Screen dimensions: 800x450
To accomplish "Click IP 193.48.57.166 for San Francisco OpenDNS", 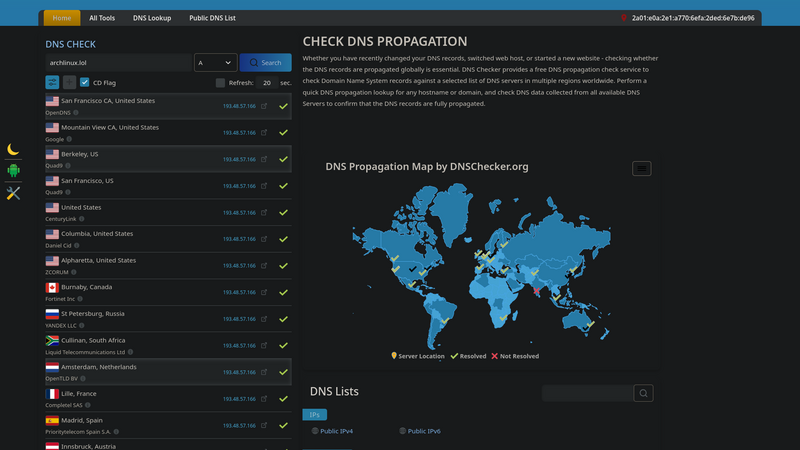I will [239, 106].
